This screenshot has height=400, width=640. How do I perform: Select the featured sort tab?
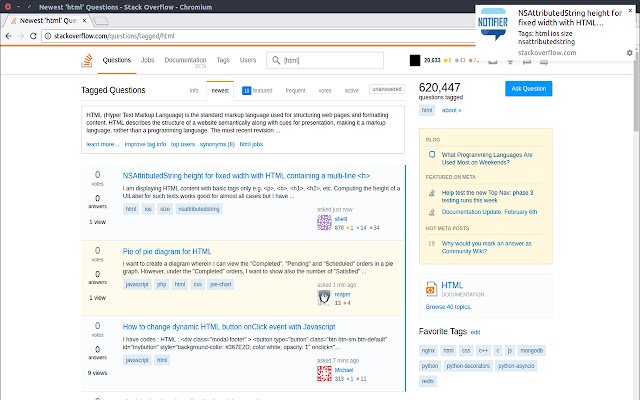tap(257, 91)
